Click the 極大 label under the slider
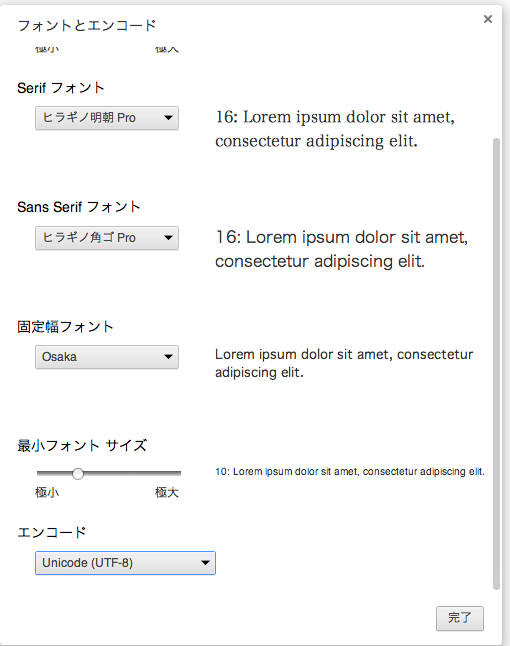Image resolution: width=510 pixels, height=646 pixels. pyautogui.click(x=166, y=492)
